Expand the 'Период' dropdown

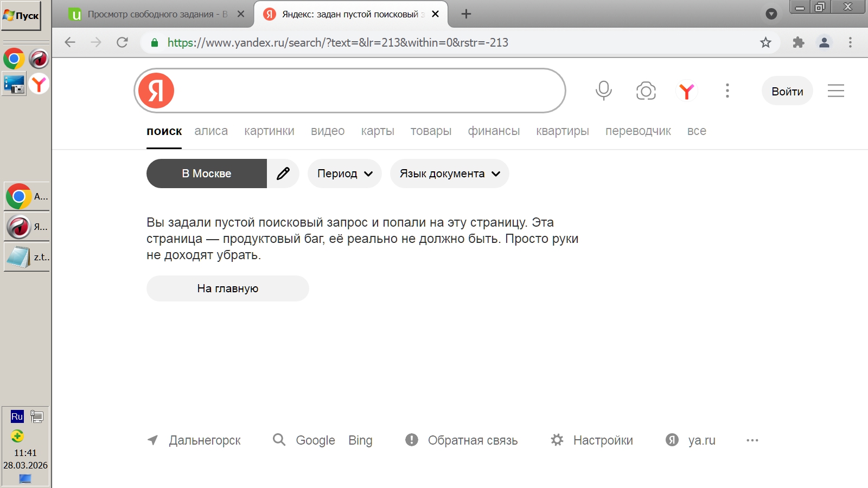(344, 174)
